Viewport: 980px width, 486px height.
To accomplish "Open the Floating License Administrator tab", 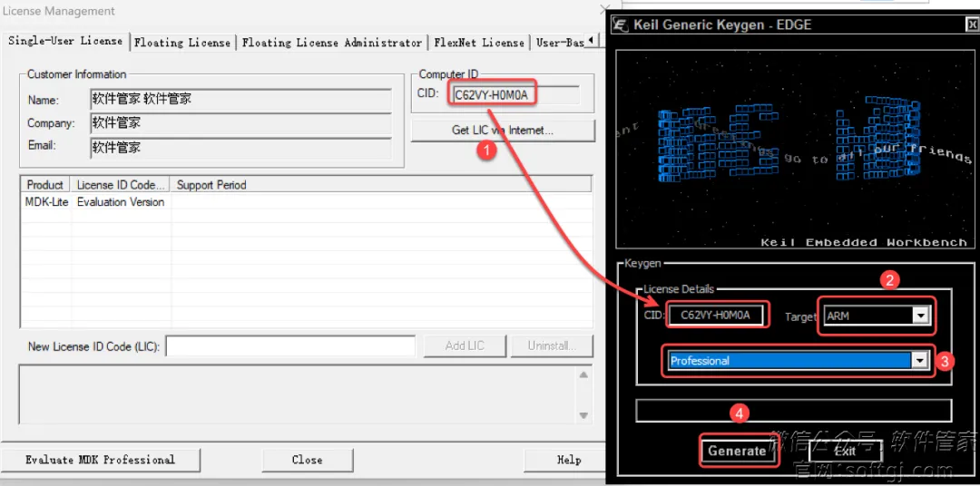I will [332, 43].
